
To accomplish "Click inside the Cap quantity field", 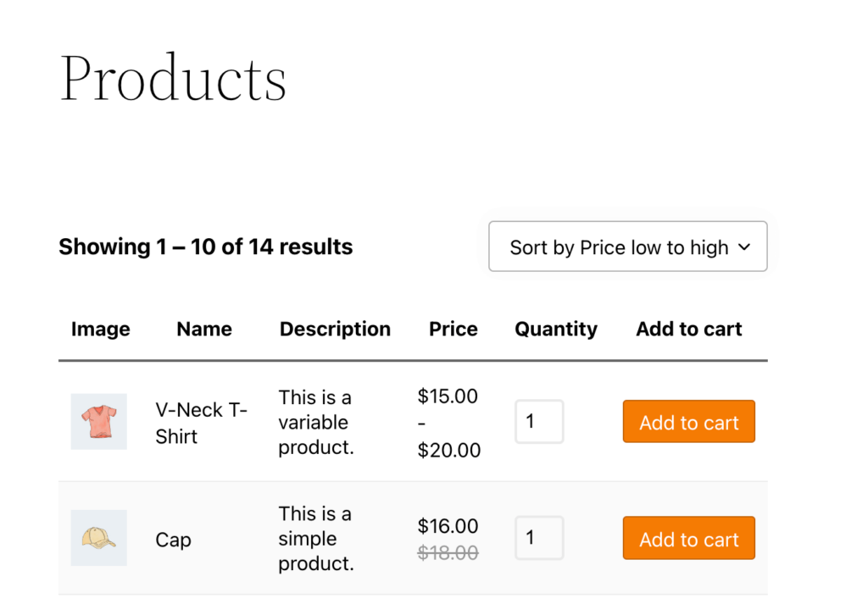I will pyautogui.click(x=539, y=538).
